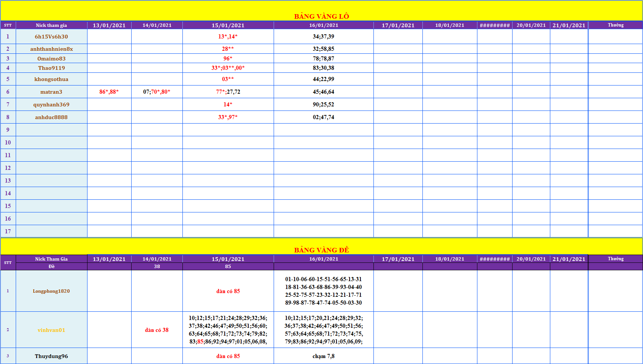Image resolution: width=643 pixels, height=364 pixels.
Task: Click the BẢNG VÀNG ĐỀ title banner
Action: tap(321, 250)
